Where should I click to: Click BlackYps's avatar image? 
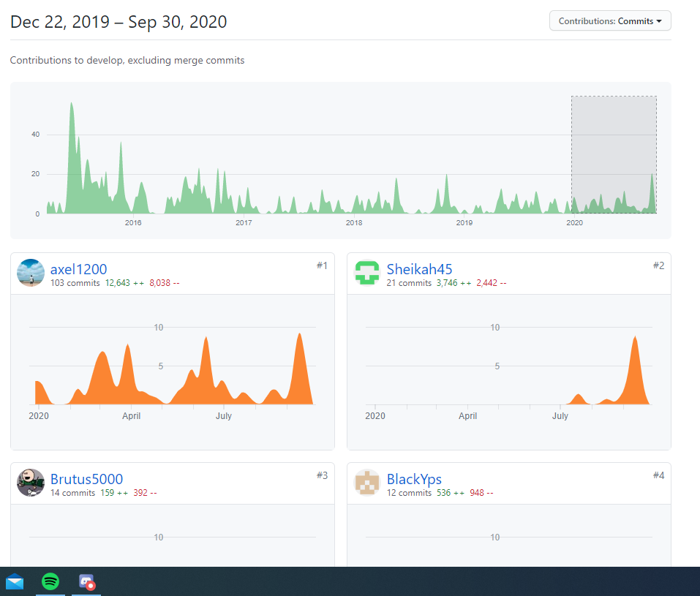[367, 483]
